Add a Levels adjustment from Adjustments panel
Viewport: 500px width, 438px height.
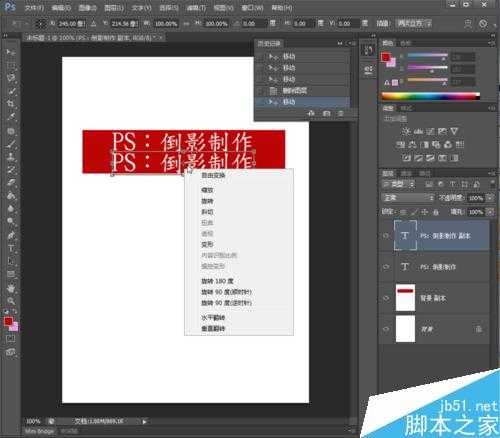(418, 131)
